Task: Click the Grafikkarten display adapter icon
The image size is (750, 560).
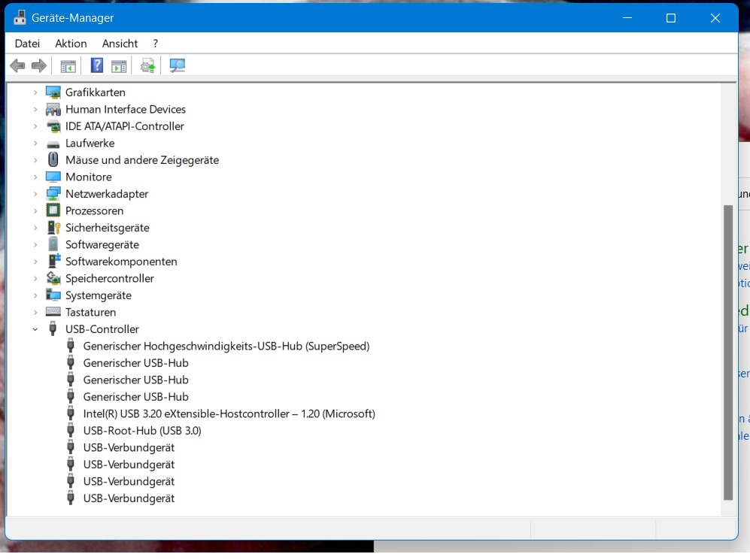Action: (53, 92)
